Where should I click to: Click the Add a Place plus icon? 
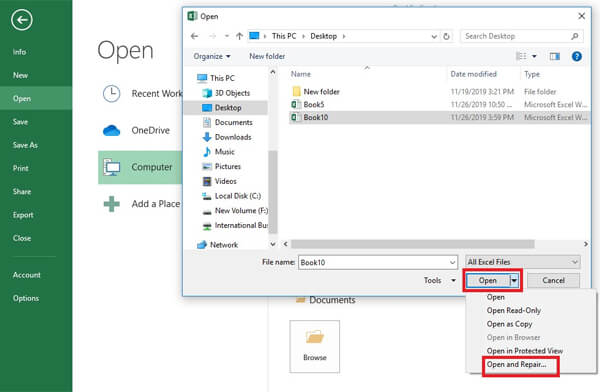point(112,204)
